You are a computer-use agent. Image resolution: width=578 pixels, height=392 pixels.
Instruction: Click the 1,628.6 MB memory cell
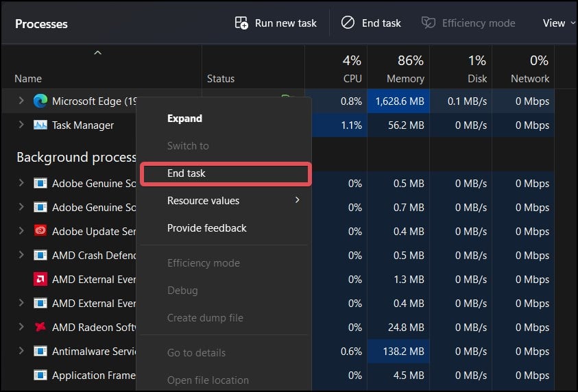400,101
